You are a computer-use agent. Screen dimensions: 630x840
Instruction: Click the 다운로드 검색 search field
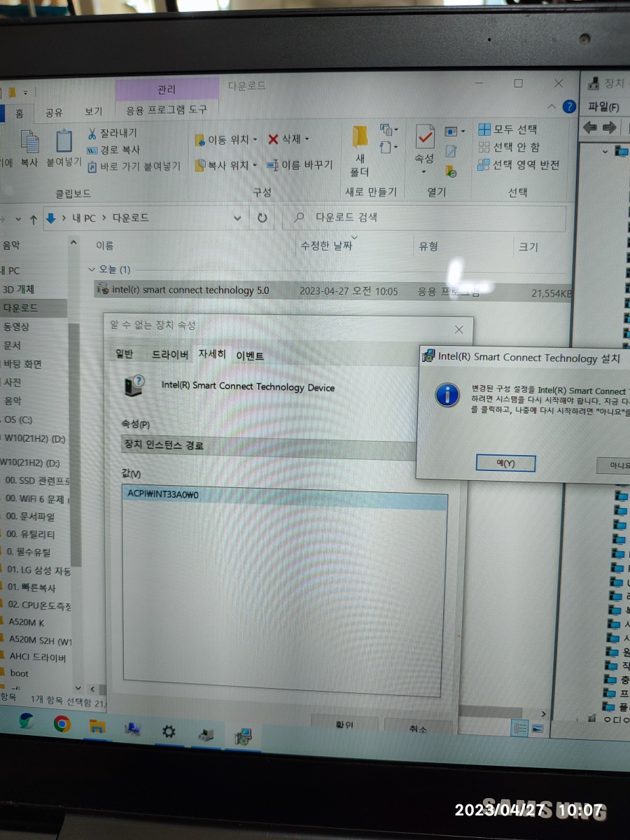pos(423,218)
